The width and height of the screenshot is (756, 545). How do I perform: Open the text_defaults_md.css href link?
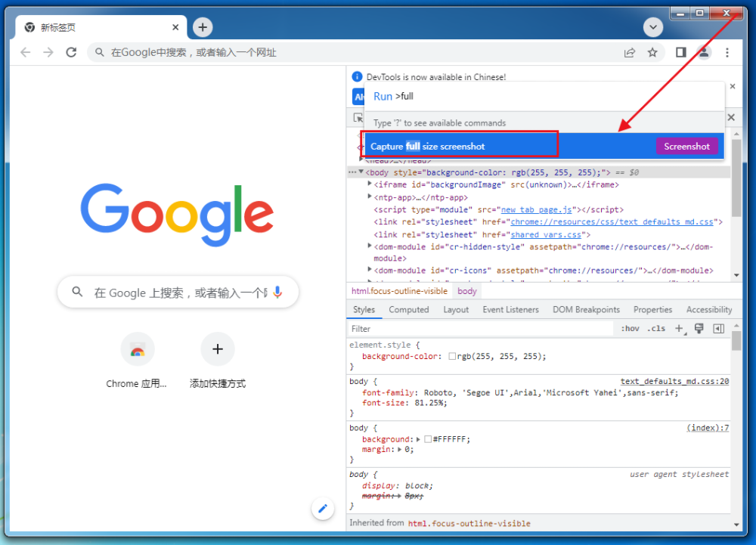[x=612, y=221]
